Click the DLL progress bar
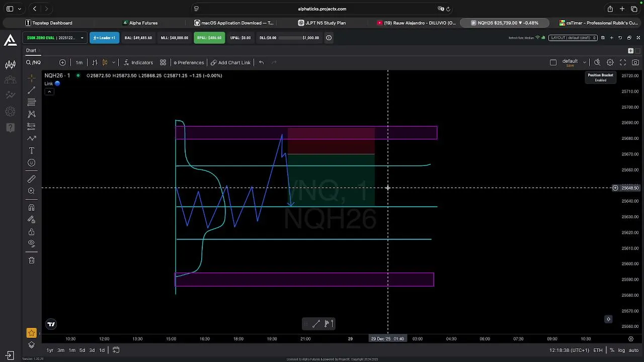The image size is (644, 362). [289, 38]
